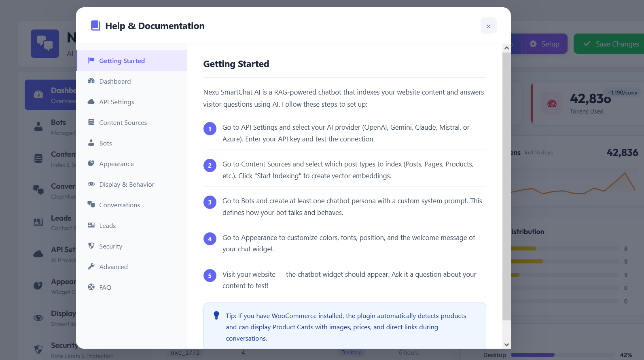Screen dimensions: 644x360
Task: Click the database icon beside Content Sources
Action: click(91, 122)
